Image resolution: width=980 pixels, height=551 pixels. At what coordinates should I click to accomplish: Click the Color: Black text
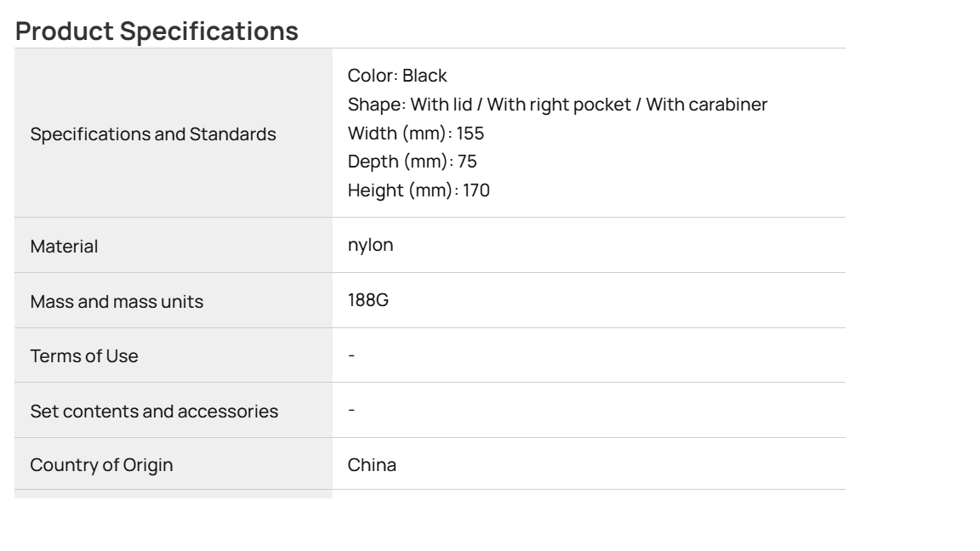pos(397,76)
